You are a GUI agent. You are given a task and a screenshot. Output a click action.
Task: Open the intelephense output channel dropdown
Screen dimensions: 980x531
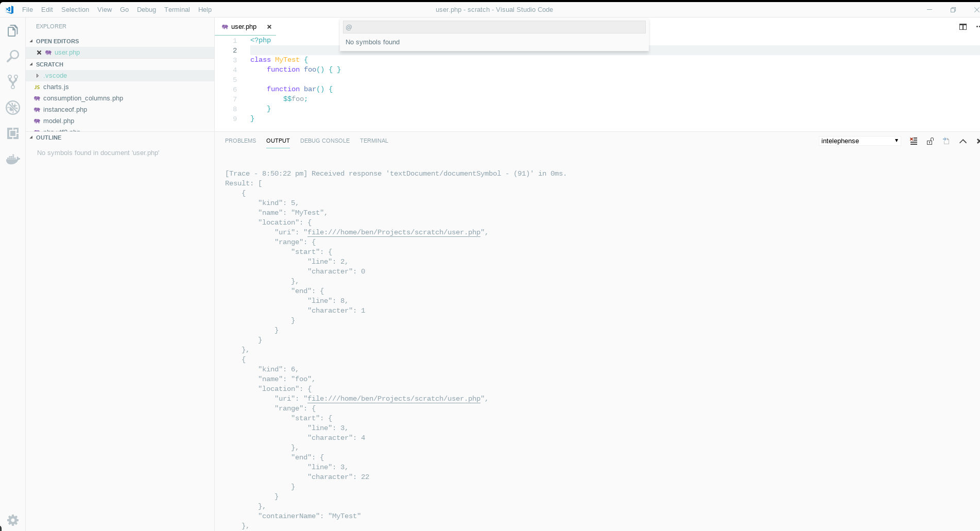pos(859,141)
